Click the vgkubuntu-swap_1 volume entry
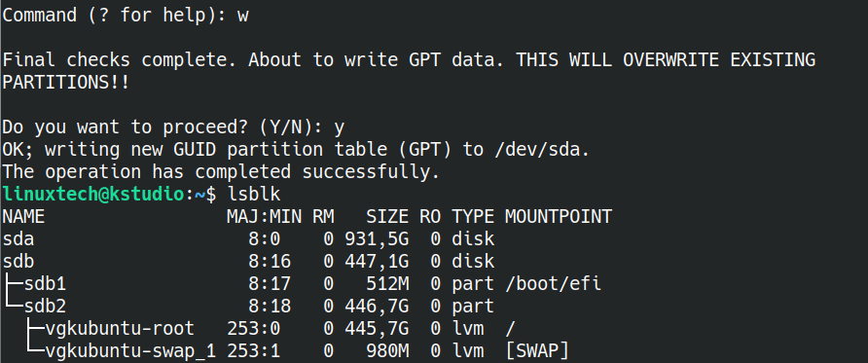Viewport: 868px width, 363px height. point(130,350)
